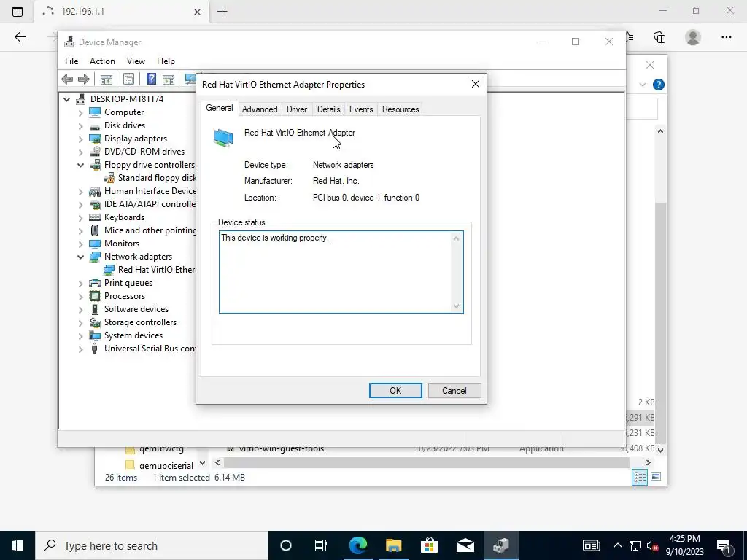The image size is (747, 560).
Task: Click the Windows Start button
Action: (18, 545)
